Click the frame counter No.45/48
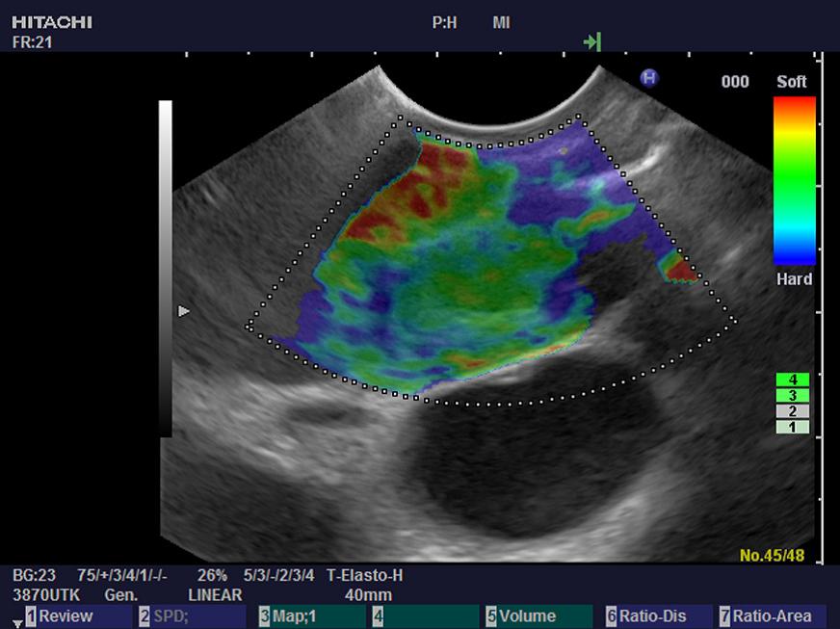This screenshot has height=629, width=840. point(772,556)
